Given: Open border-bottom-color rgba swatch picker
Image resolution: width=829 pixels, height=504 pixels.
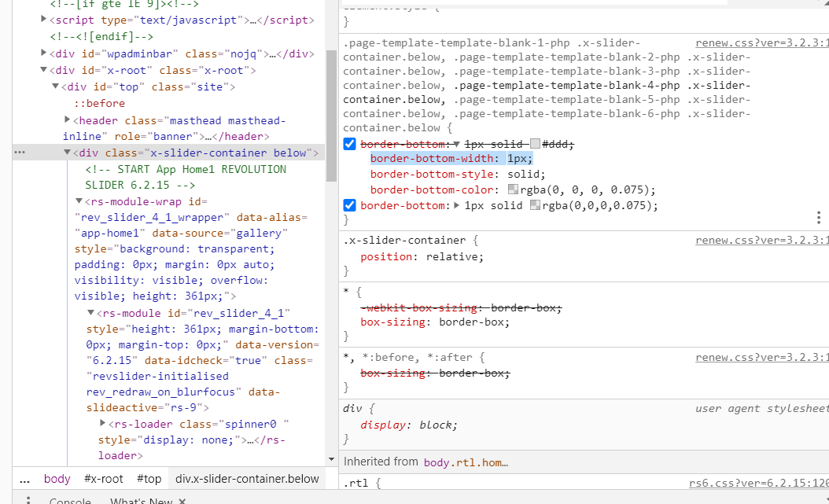Looking at the screenshot, I should click(x=513, y=189).
